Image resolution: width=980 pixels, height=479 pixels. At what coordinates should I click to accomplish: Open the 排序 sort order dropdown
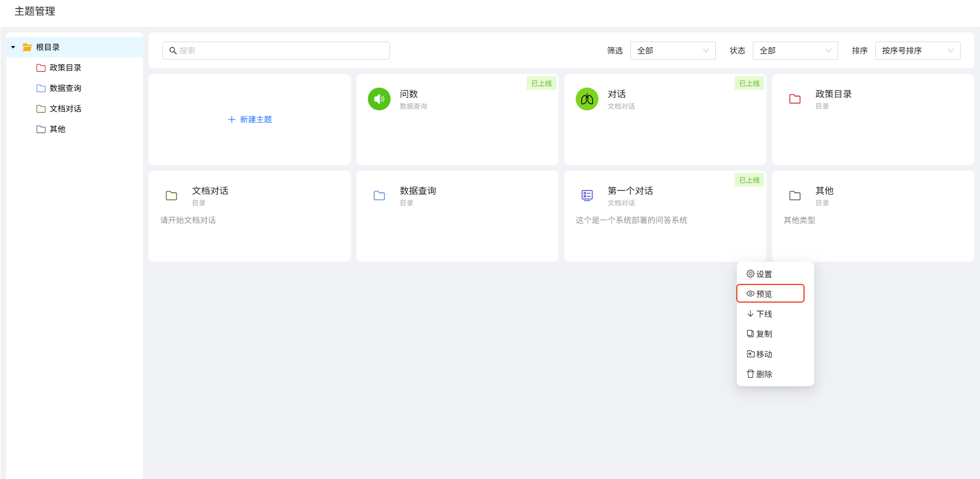917,51
